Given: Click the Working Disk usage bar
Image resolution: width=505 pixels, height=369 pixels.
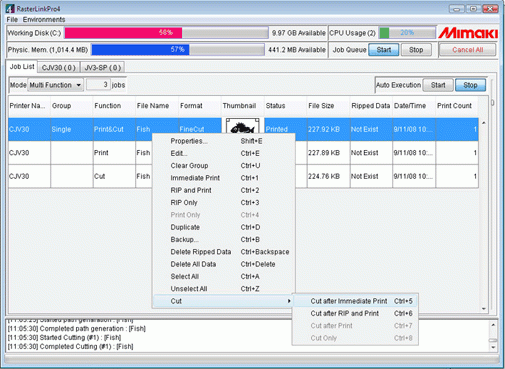Looking at the screenshot, I should (166, 33).
